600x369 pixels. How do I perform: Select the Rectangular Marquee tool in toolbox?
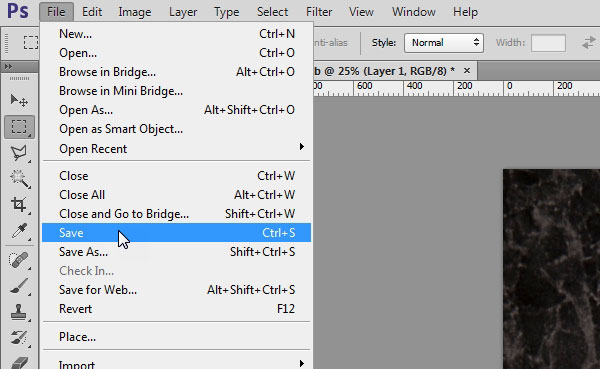click(19, 127)
